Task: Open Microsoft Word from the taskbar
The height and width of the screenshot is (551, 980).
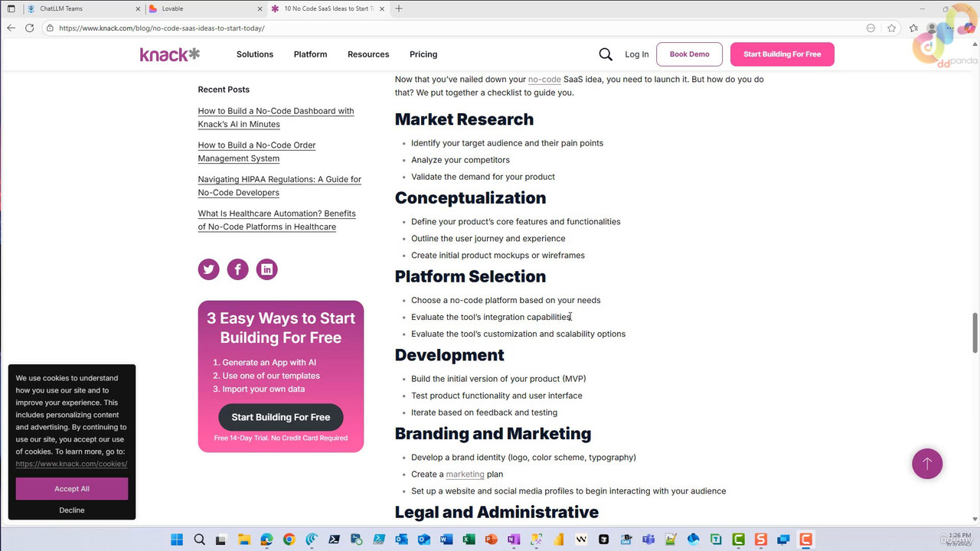Action: (x=446, y=540)
